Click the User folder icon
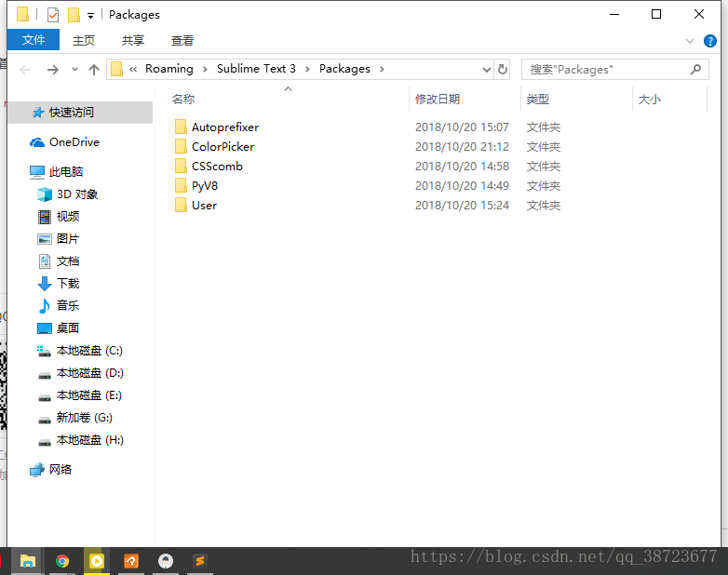This screenshot has width=728, height=575. point(181,205)
